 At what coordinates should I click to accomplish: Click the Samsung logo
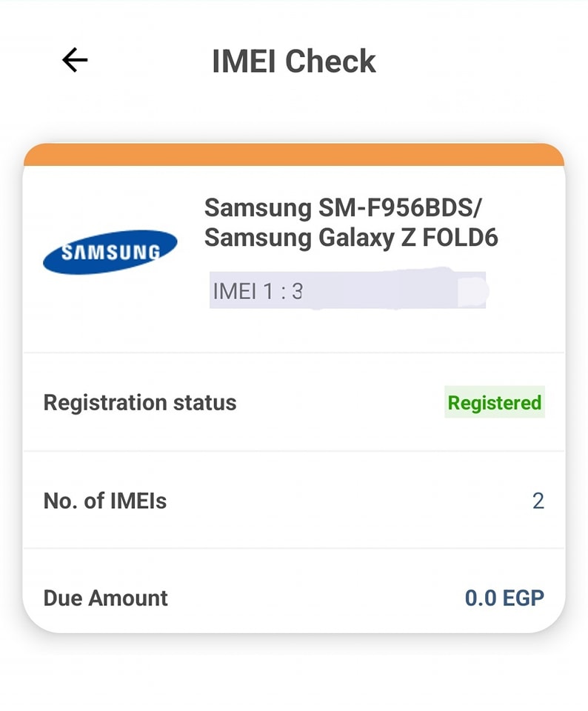[x=110, y=252]
